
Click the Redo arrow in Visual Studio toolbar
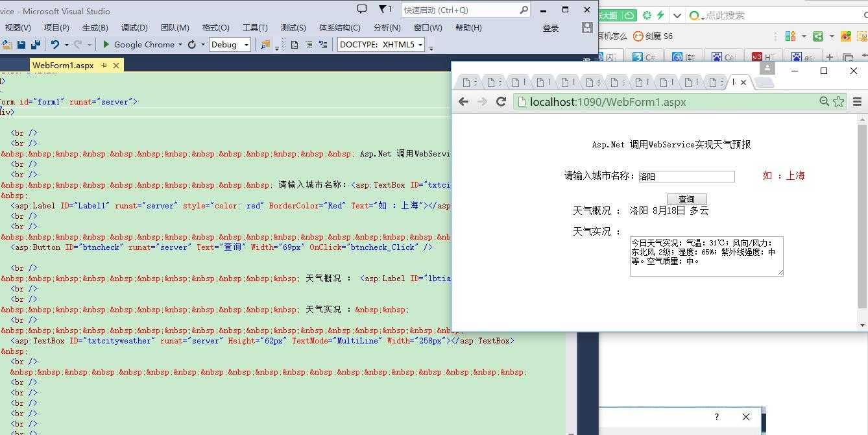point(78,45)
